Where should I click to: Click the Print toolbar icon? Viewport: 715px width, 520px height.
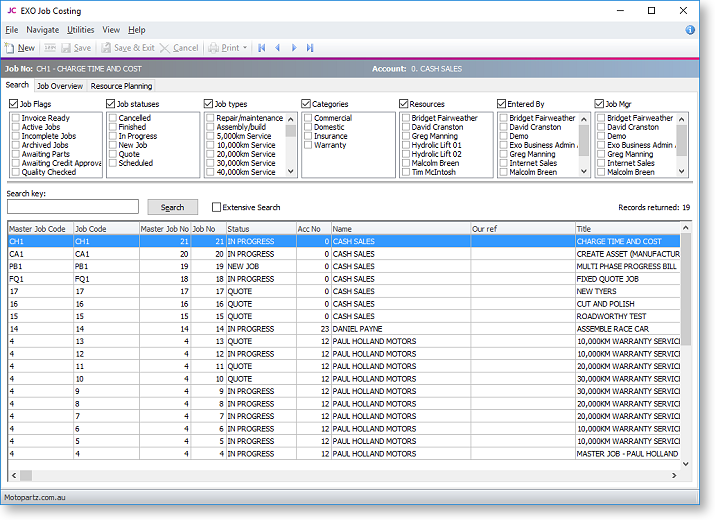pos(213,48)
